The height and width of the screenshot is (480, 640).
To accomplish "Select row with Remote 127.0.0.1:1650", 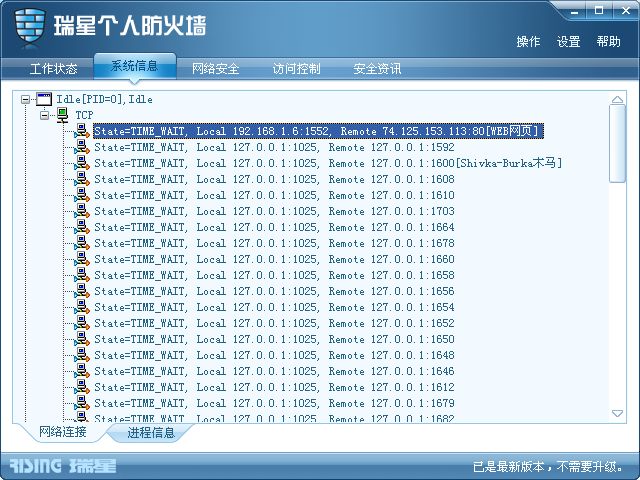I will (274, 339).
